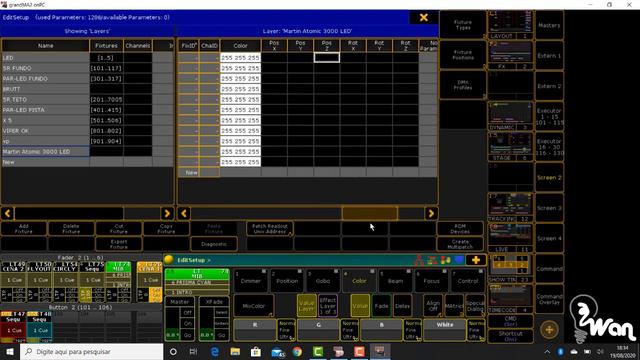
Task: Open the STAGE view thumbnail
Action: (510, 147)
